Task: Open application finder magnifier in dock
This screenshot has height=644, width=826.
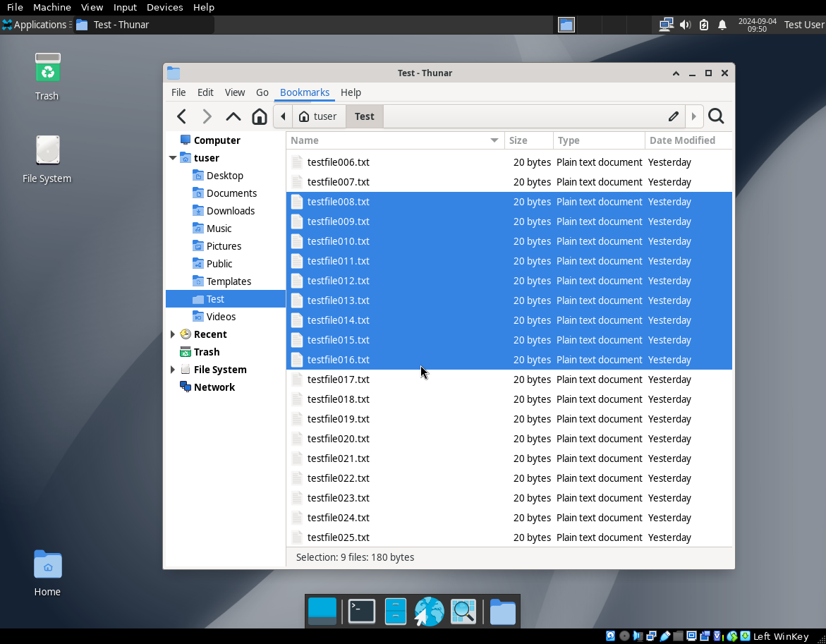Action: (x=463, y=612)
